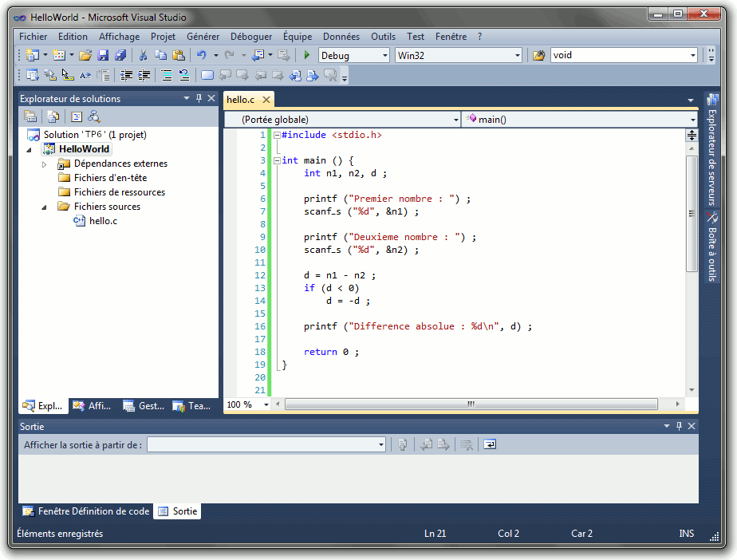Click the Add New Item toolbar icon
The width and height of the screenshot is (737, 560).
click(x=59, y=55)
